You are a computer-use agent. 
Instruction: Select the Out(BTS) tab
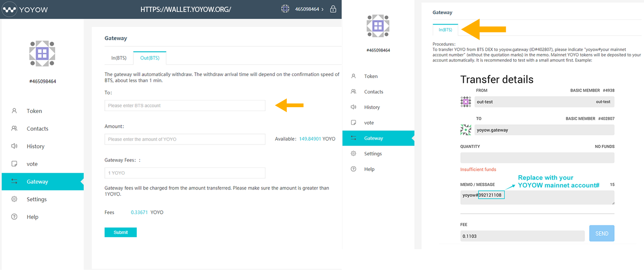pyautogui.click(x=150, y=58)
